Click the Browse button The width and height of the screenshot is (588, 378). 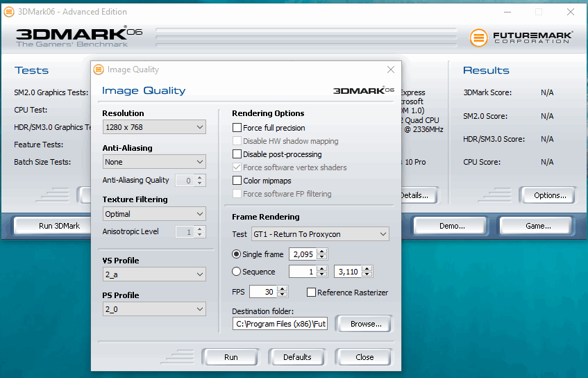366,324
